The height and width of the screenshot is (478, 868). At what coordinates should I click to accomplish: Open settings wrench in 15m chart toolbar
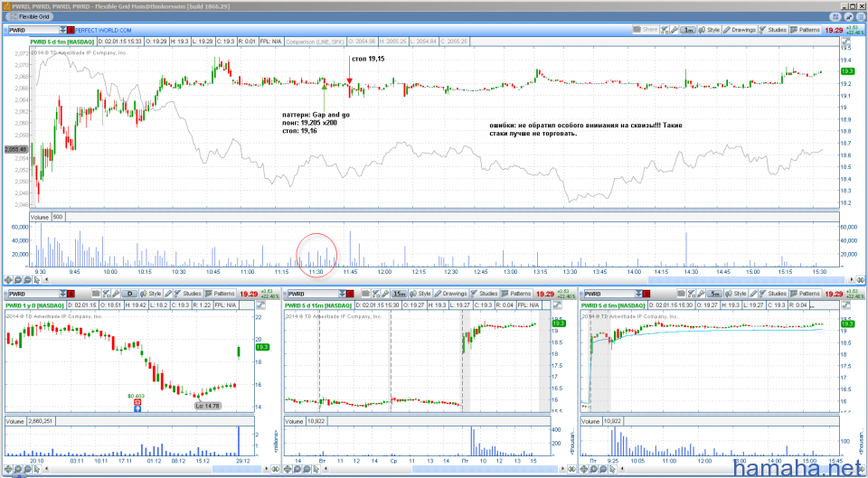pos(385,294)
